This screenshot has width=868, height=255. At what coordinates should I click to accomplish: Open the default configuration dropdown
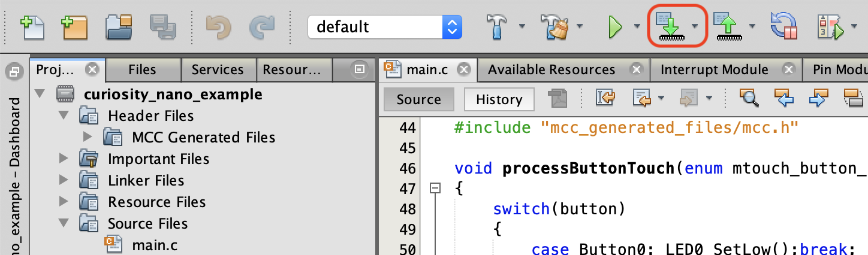[x=384, y=27]
